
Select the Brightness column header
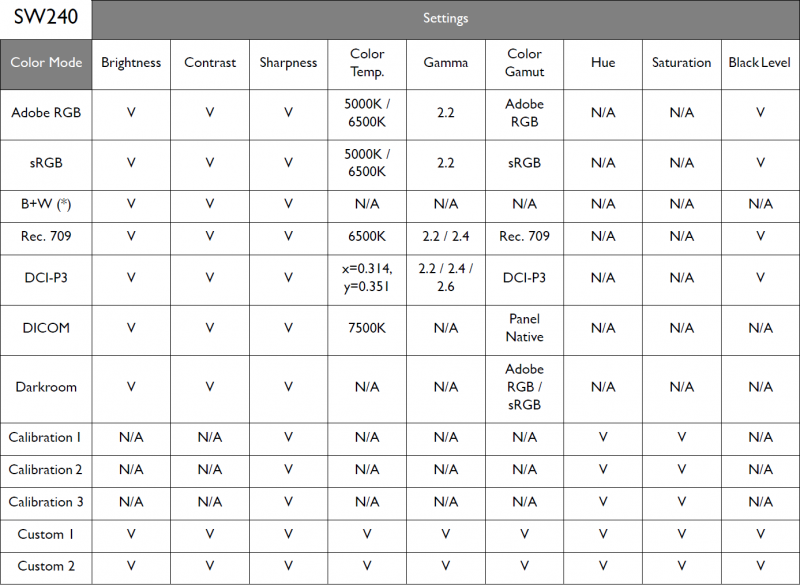pyautogui.click(x=131, y=63)
